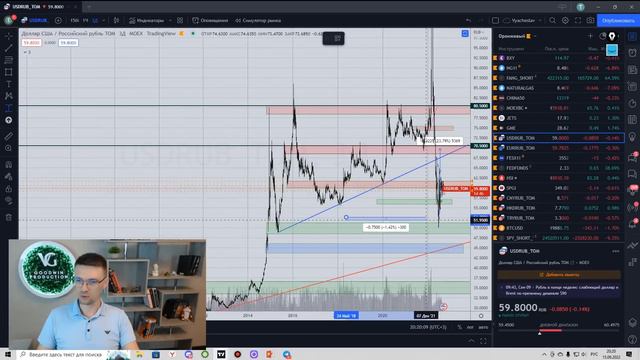Open the Fibonacci tools group

tap(9, 60)
